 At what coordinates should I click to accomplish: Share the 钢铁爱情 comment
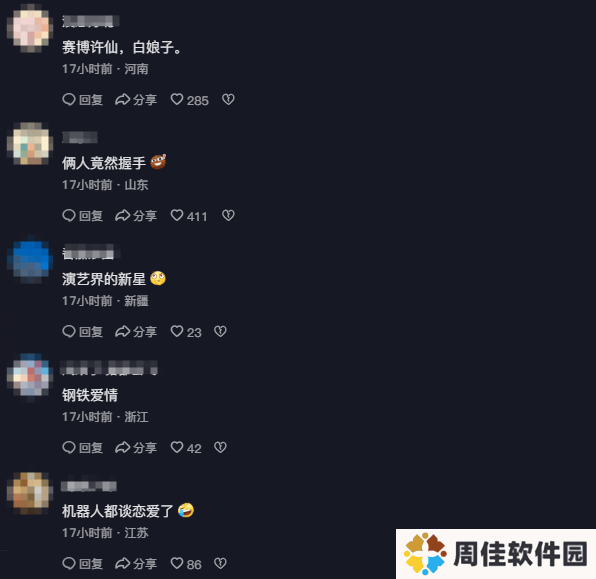(x=136, y=447)
